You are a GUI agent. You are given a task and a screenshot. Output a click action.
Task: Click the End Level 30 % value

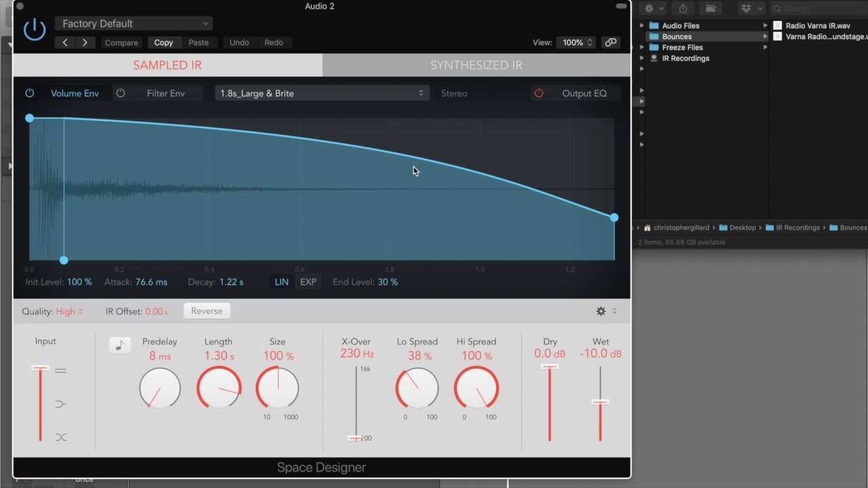tap(388, 282)
